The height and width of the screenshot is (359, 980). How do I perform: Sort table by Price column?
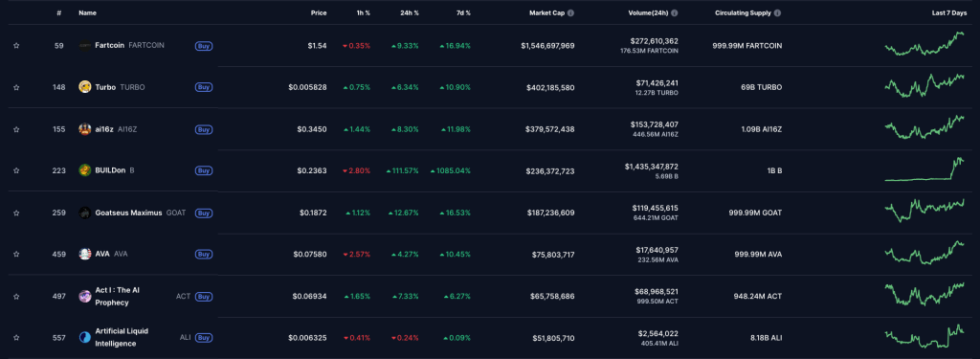click(319, 12)
